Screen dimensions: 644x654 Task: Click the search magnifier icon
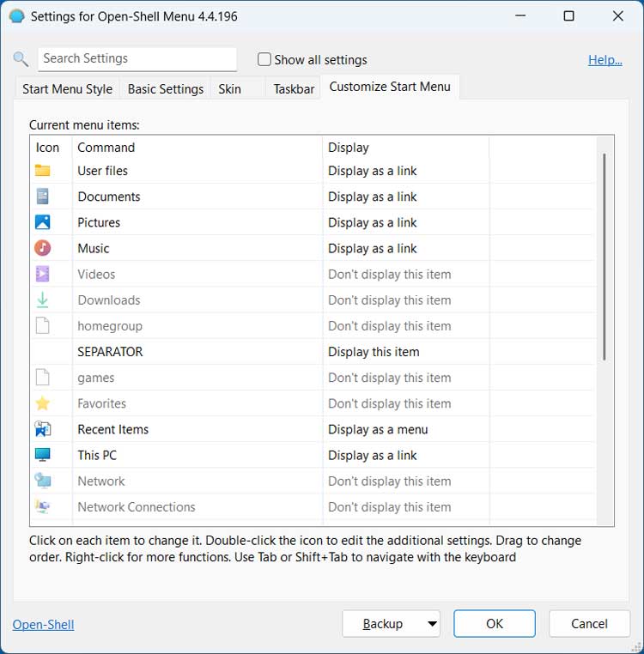(x=21, y=59)
